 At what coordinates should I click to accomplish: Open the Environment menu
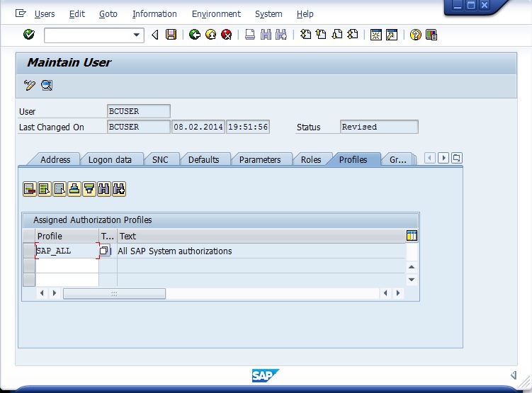click(x=216, y=13)
